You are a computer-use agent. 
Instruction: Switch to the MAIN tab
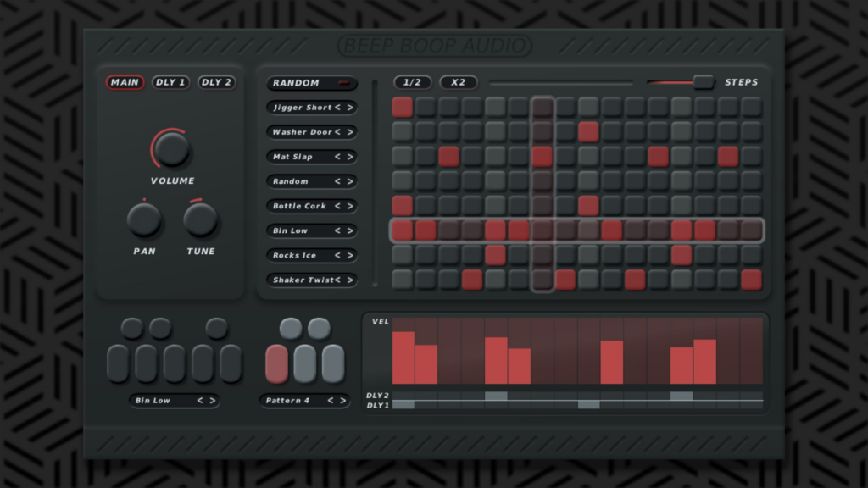pos(125,82)
